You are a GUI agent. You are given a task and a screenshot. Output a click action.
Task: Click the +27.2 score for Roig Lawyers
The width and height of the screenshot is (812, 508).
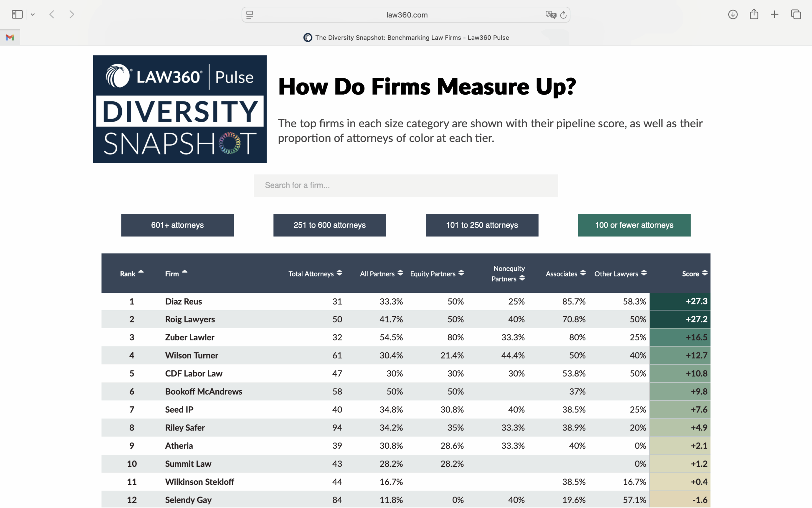coord(680,319)
